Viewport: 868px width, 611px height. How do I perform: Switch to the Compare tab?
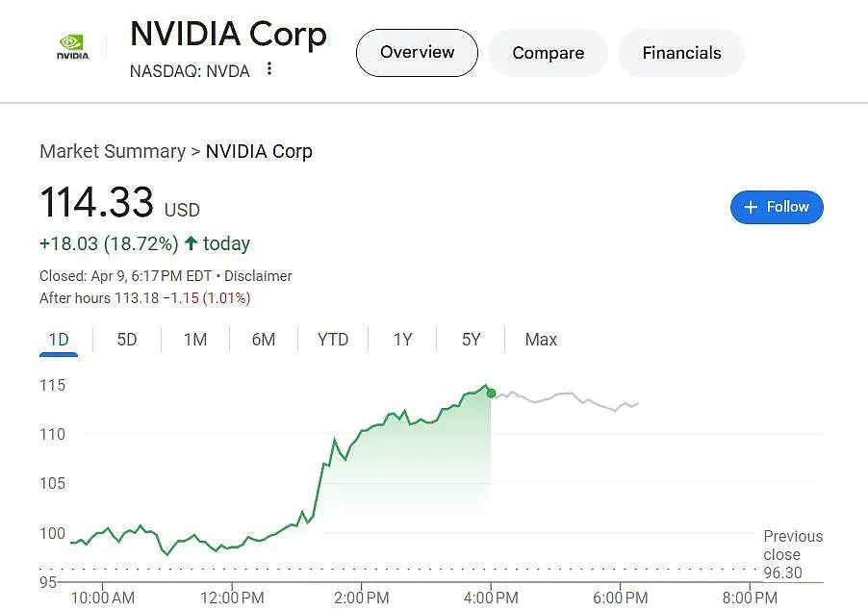(549, 53)
